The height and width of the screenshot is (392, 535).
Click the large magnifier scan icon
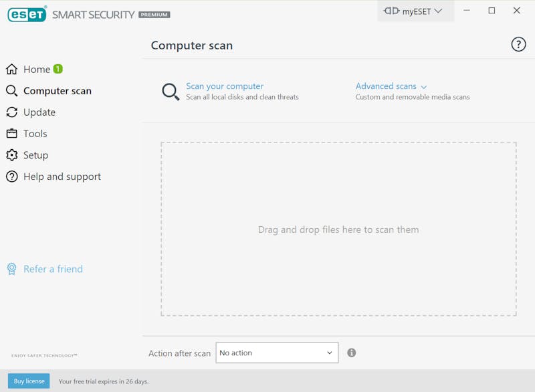pyautogui.click(x=171, y=92)
